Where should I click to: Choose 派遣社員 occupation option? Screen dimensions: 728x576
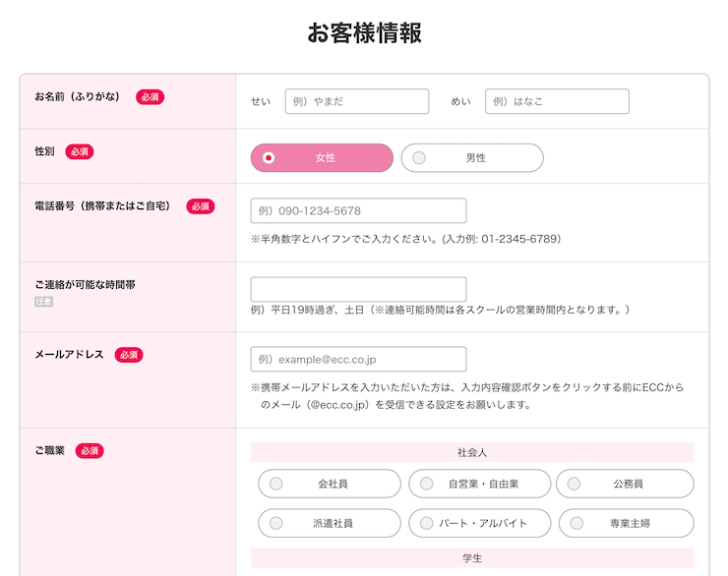pyautogui.click(x=330, y=523)
